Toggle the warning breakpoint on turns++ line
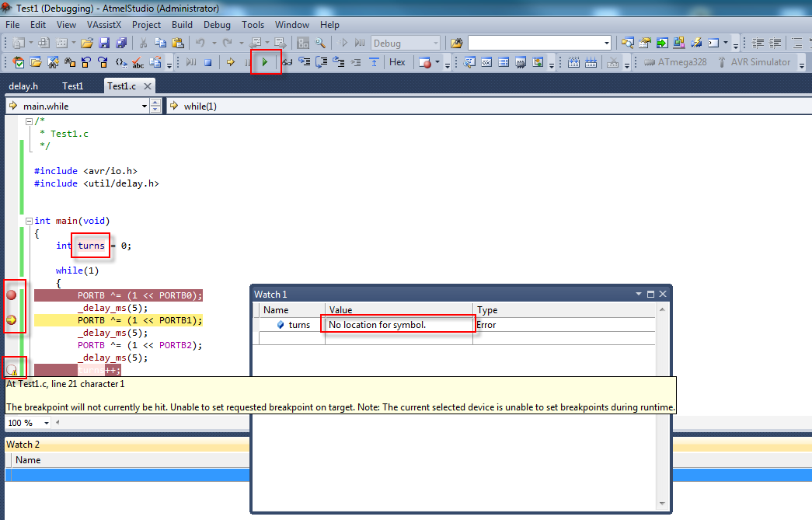812x520 pixels. click(12, 370)
